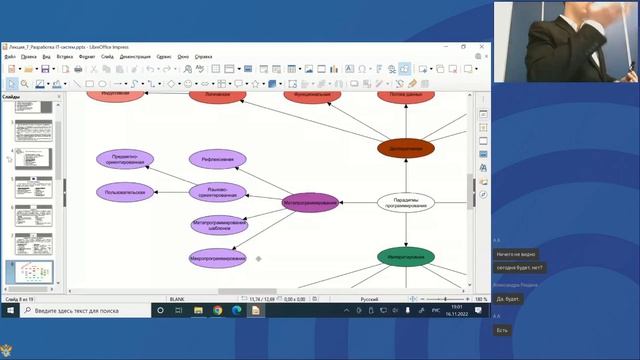Insert special character omega icon
This screenshot has width=640, height=360.
(362, 69)
